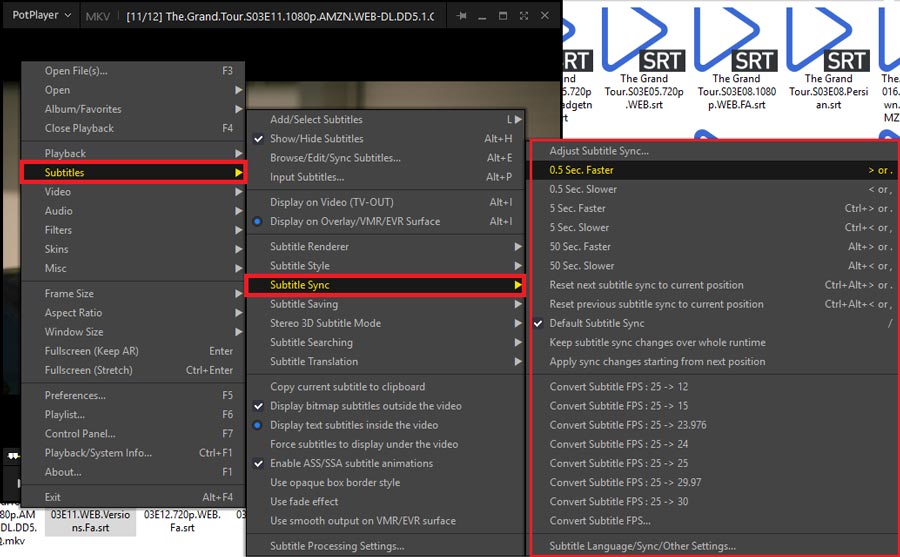Toggle Display bitmap subtitles outside the video
Screen dimensions: 900x557
pyautogui.click(x=386, y=406)
